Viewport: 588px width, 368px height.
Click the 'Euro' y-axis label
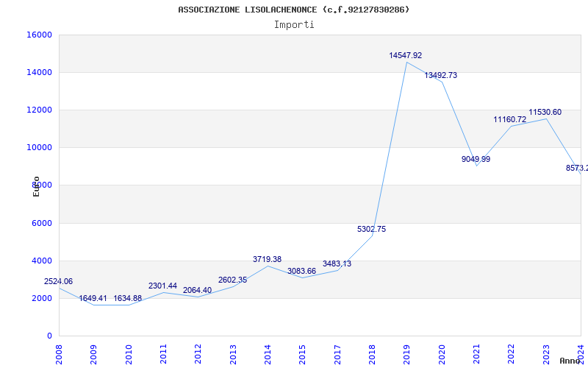pos(36,187)
